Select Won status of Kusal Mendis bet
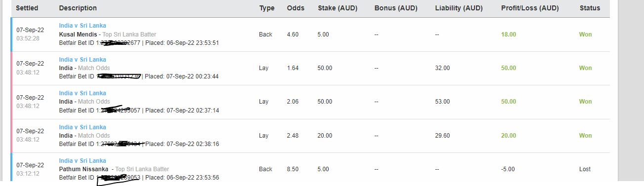644x186 pixels. [585, 35]
